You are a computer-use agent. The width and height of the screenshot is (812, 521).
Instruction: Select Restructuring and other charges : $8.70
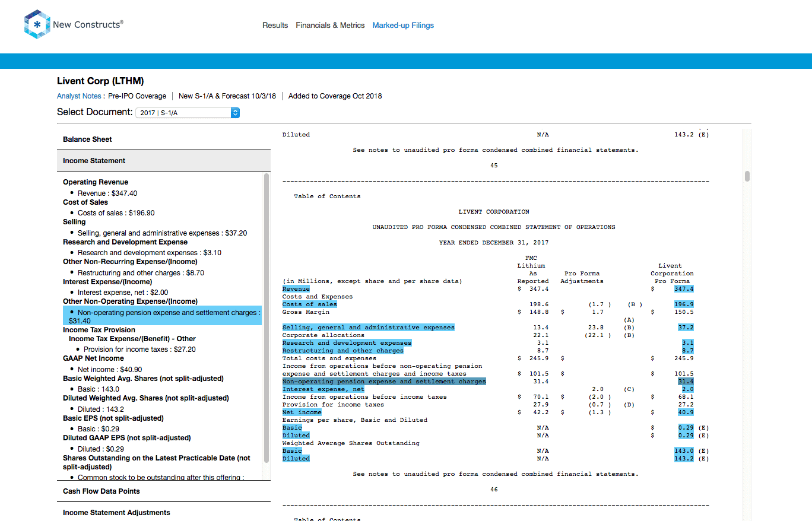(x=141, y=273)
